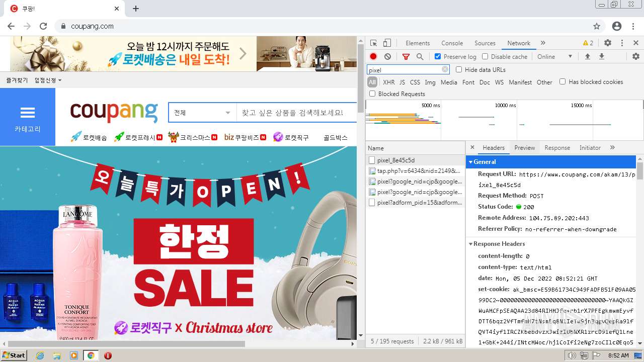Image resolution: width=644 pixels, height=362 pixels.
Task: Filter requests by XHR
Action: coord(388,82)
